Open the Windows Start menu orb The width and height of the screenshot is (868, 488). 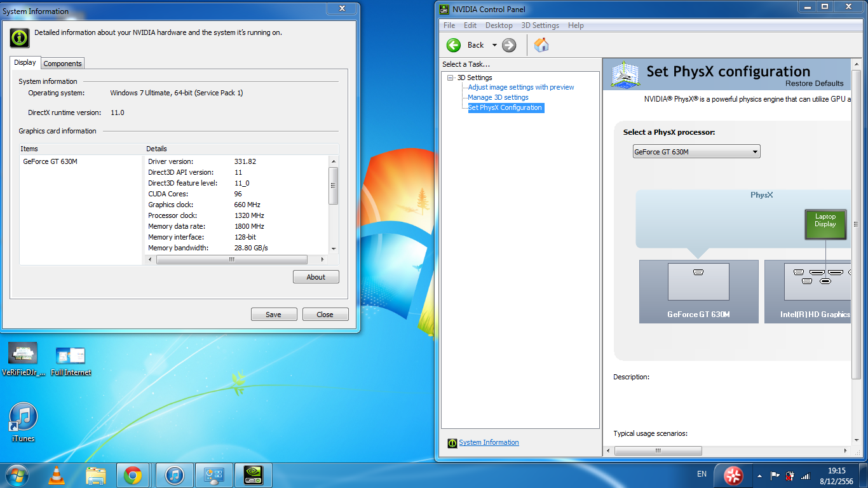coord(17,475)
